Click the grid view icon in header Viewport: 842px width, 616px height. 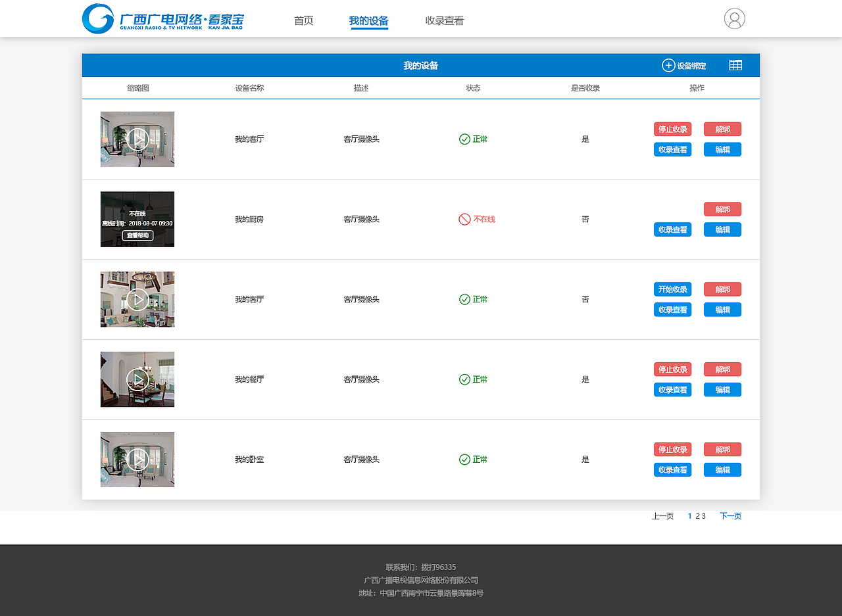click(x=735, y=64)
